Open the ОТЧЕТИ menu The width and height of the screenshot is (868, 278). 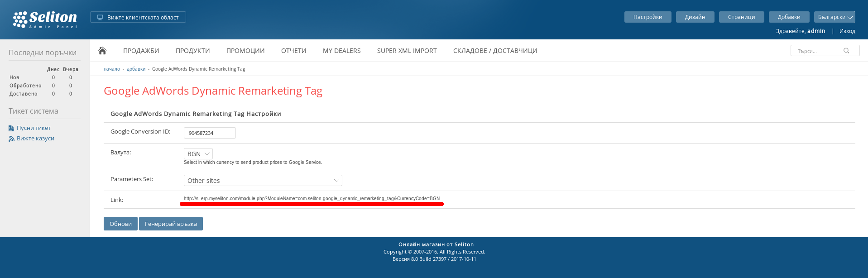click(294, 51)
